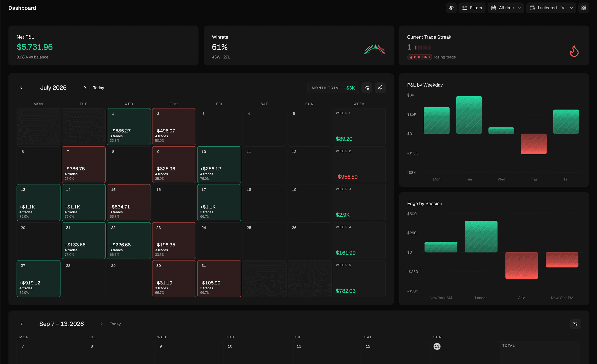Expand the 1 selected accounts dropdown chevron

point(571,8)
